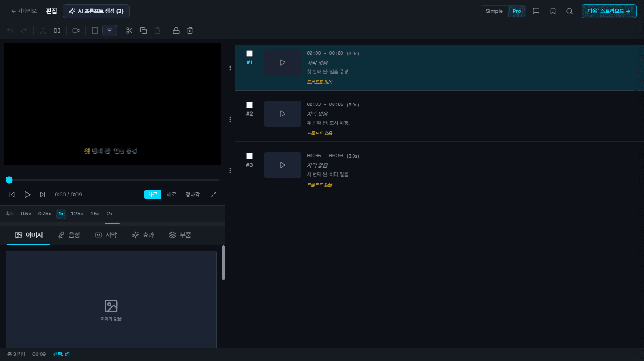This screenshot has width=644, height=361.
Task: Click AI 프롬프트 생성 (3) button
Action: point(96,11)
